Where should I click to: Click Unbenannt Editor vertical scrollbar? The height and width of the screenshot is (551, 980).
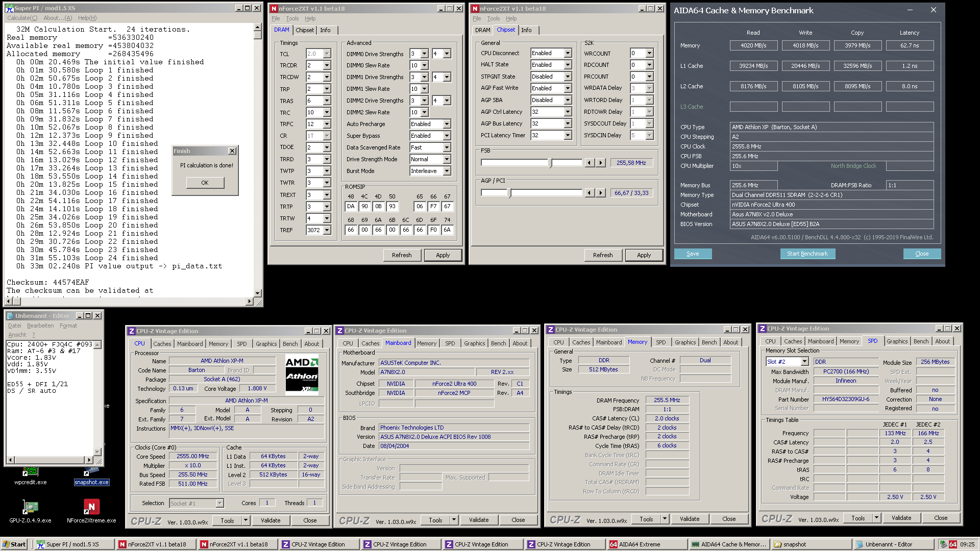(99, 398)
